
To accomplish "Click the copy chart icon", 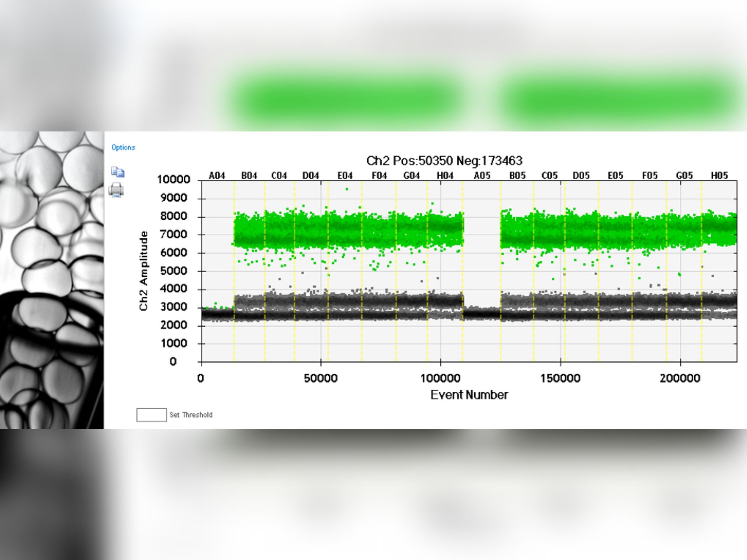I will click(x=117, y=172).
